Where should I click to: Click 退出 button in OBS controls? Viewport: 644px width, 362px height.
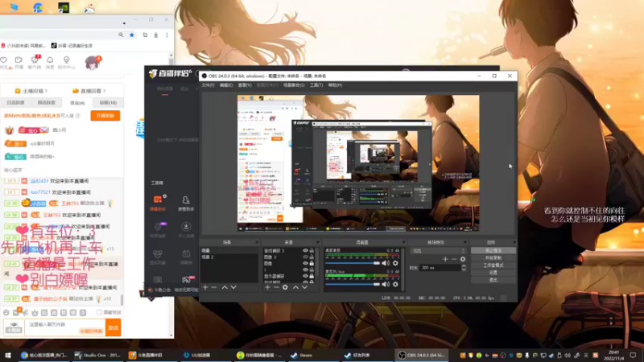click(493, 280)
